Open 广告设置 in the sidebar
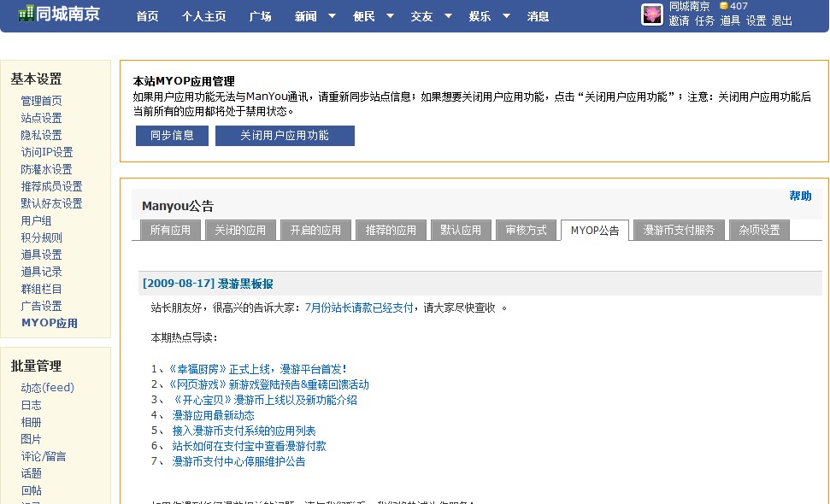Screen dimensions: 830x504 (x=41, y=306)
